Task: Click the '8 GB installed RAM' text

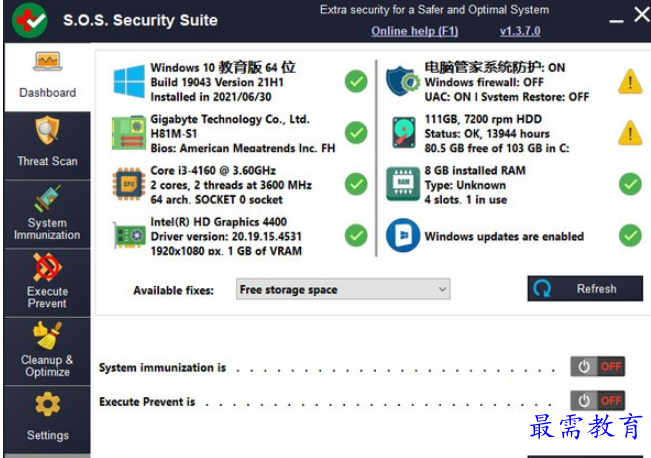Action: (x=475, y=170)
